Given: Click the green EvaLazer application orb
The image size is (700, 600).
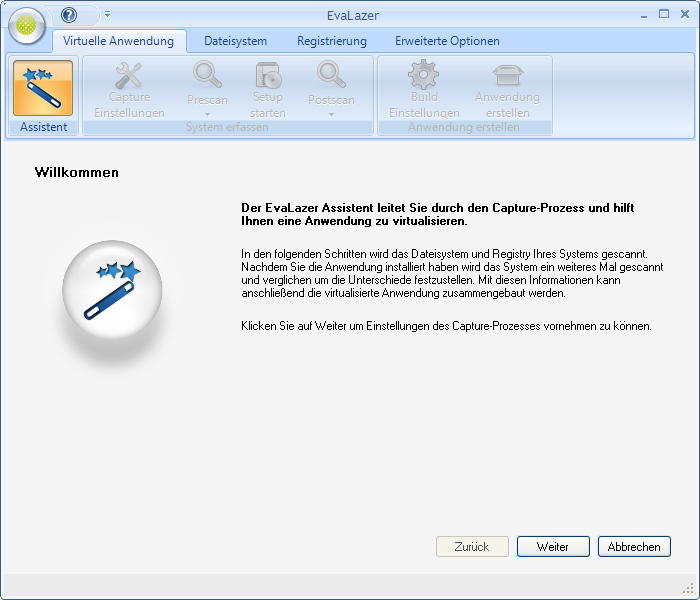Looking at the screenshot, I should tap(26, 25).
